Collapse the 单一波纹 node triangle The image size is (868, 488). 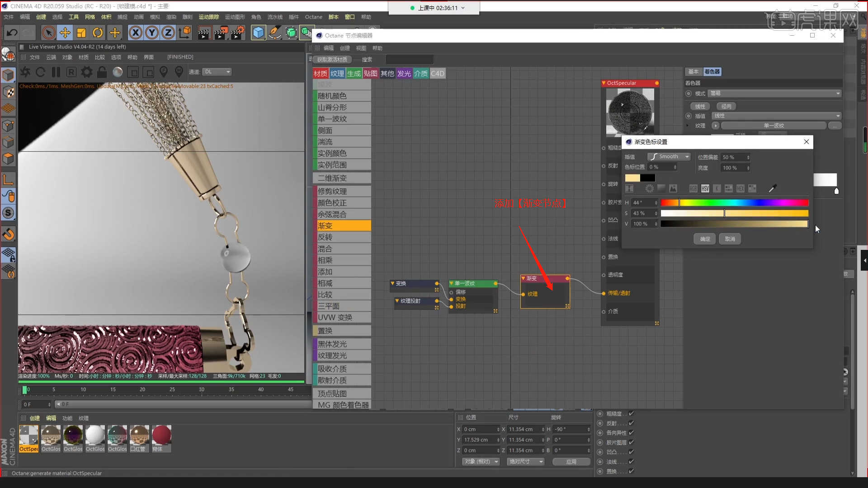[x=451, y=283]
